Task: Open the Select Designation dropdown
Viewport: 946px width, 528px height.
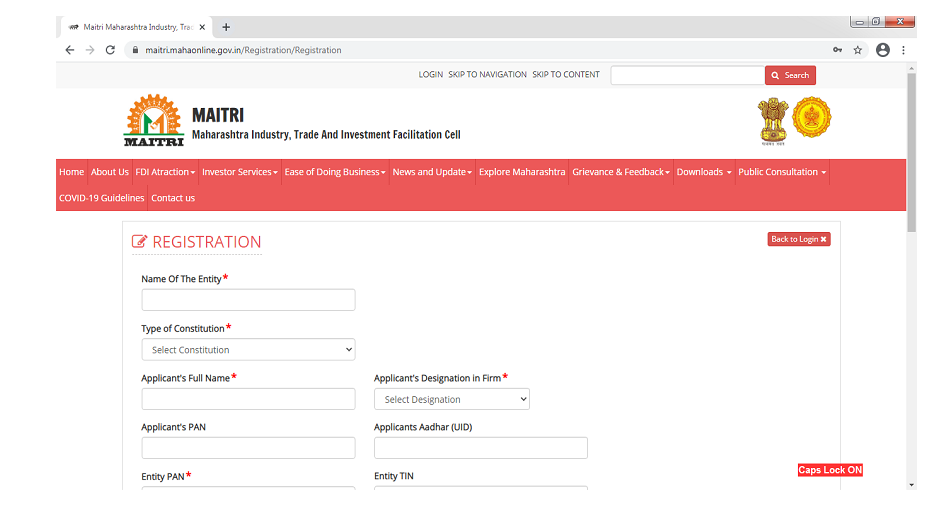Action: click(x=451, y=399)
